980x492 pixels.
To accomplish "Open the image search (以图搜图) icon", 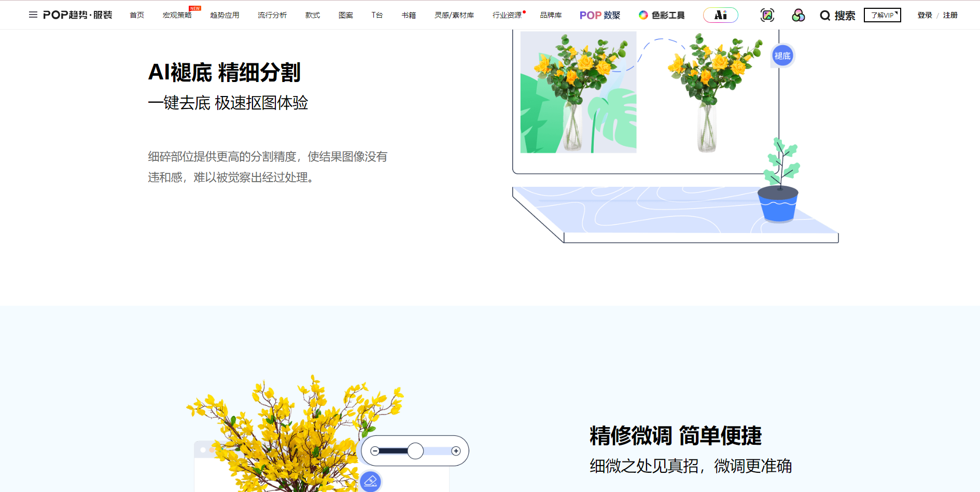I will 767,15.
